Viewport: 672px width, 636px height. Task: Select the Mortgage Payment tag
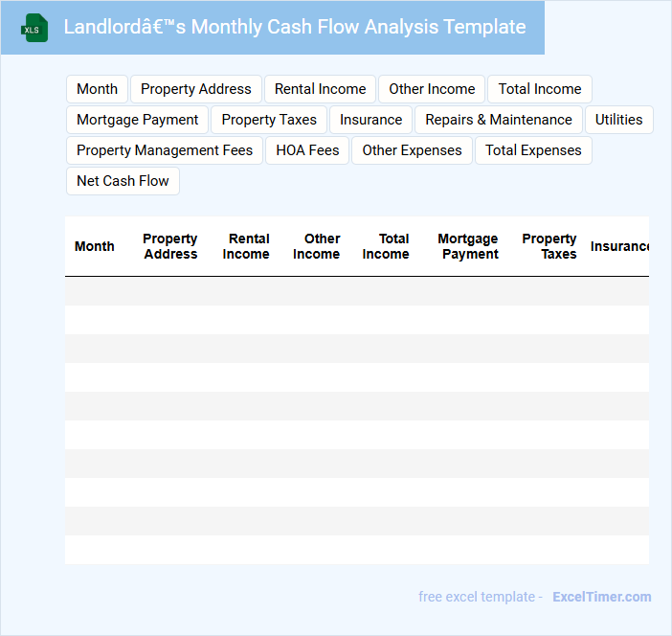click(137, 120)
